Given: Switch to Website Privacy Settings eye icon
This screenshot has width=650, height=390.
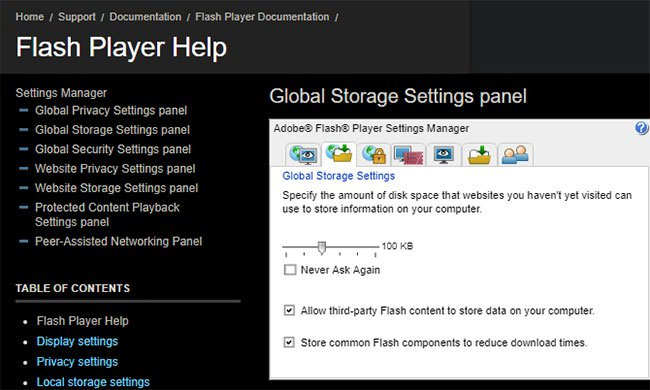Looking at the screenshot, I should 444,155.
